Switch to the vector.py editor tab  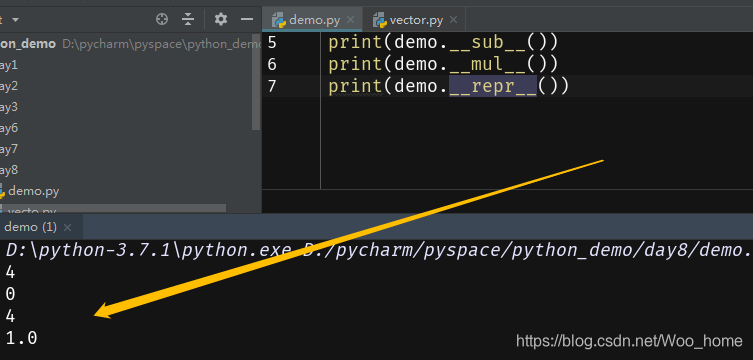pyautogui.click(x=414, y=20)
